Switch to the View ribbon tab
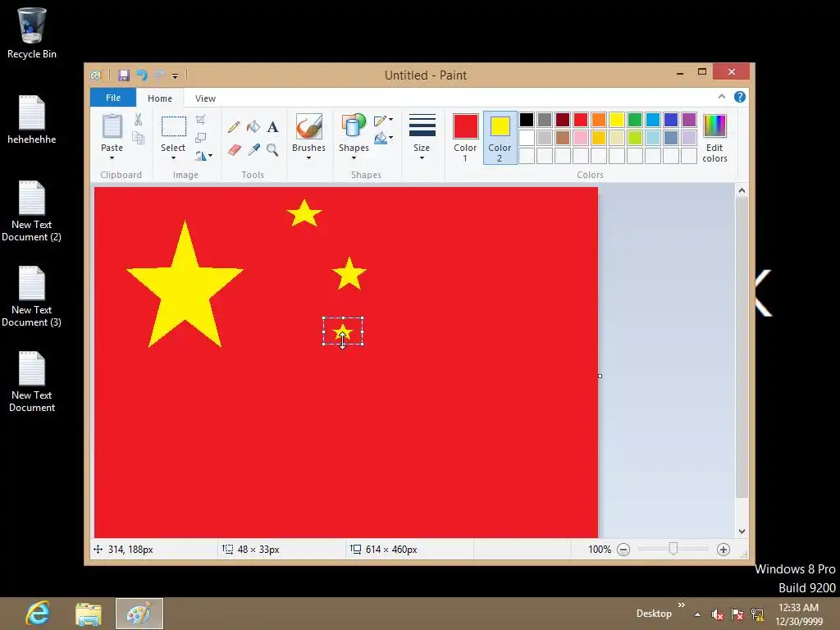Image resolution: width=840 pixels, height=630 pixels. tap(205, 98)
